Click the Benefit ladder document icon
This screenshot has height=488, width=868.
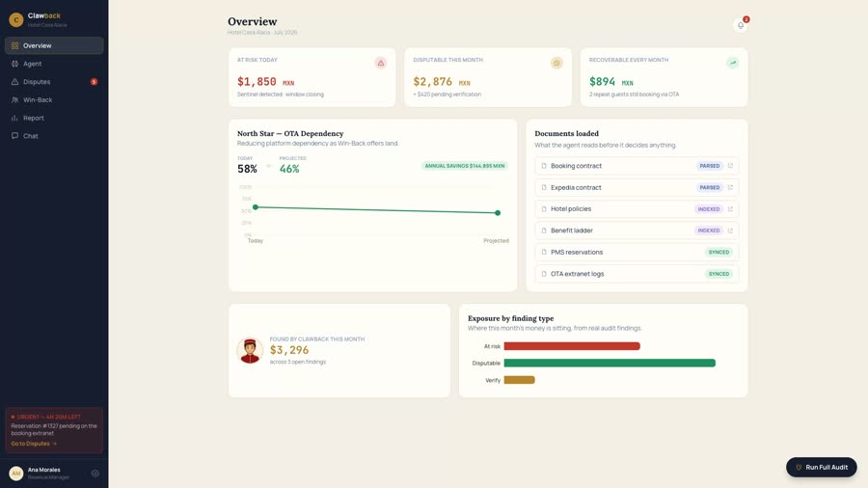tap(544, 230)
